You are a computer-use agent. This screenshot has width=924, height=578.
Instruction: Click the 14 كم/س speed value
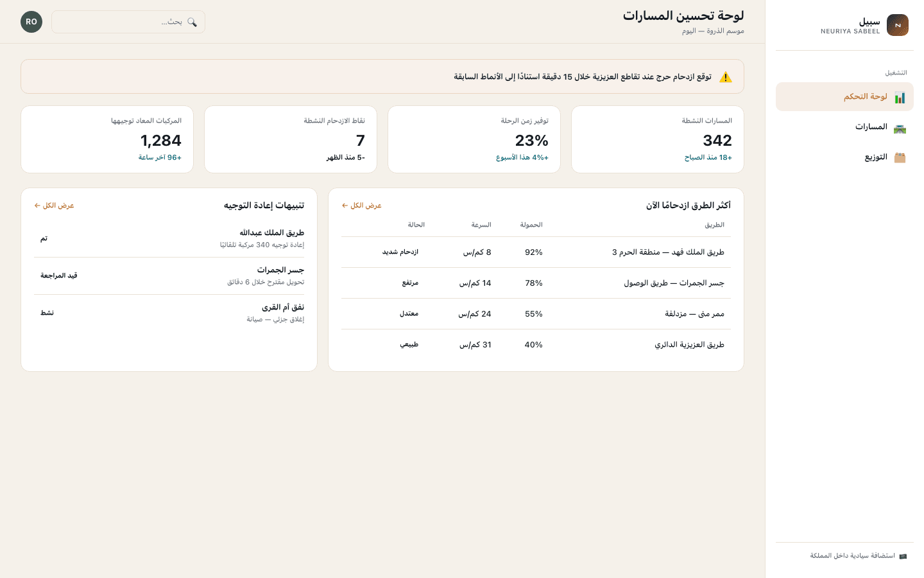point(475,283)
